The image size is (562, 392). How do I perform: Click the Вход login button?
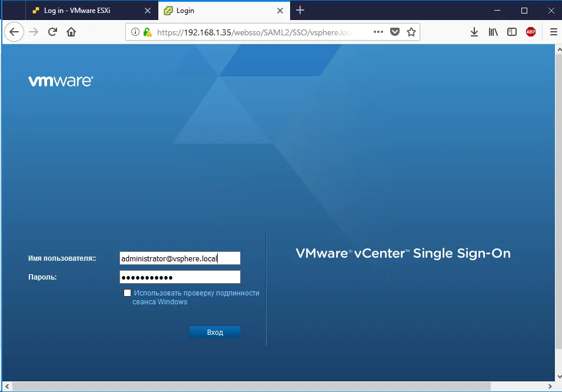click(x=215, y=332)
